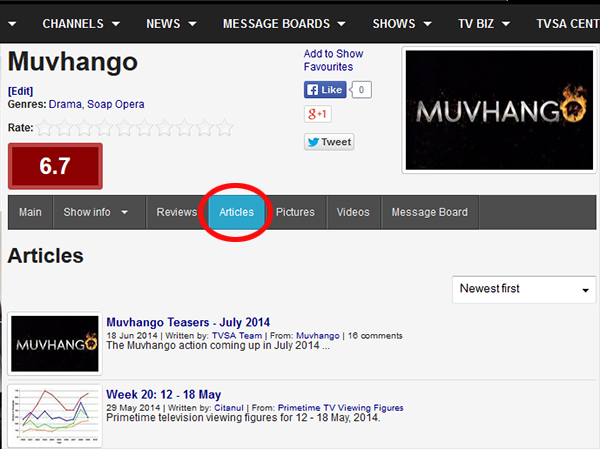Click the 6.7 rating score box
The height and width of the screenshot is (449, 600).
(55, 166)
